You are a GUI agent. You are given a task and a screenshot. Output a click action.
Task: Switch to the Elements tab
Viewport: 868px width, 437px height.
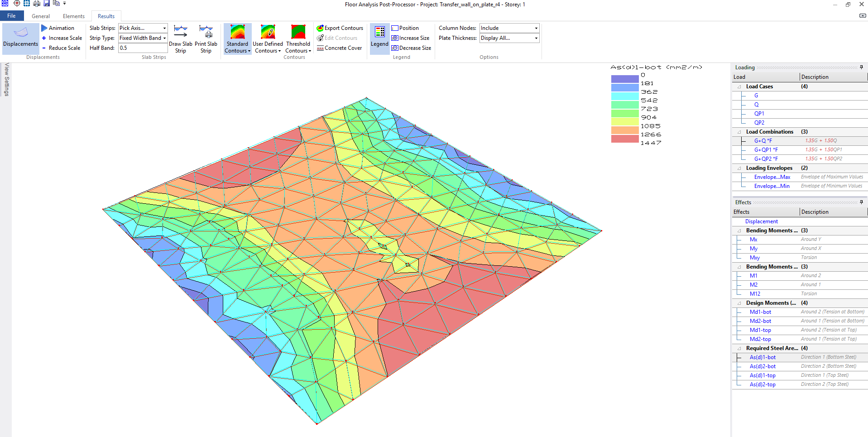tap(73, 16)
